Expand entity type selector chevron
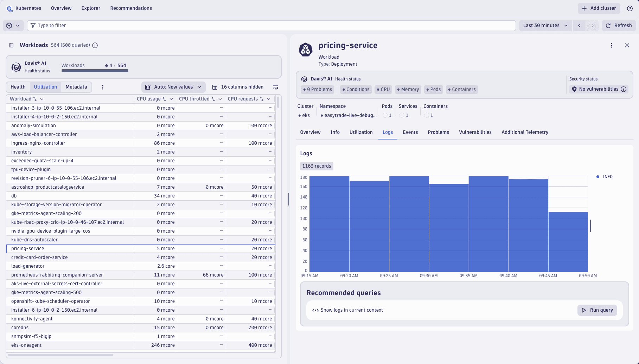639x364 pixels. click(x=18, y=26)
